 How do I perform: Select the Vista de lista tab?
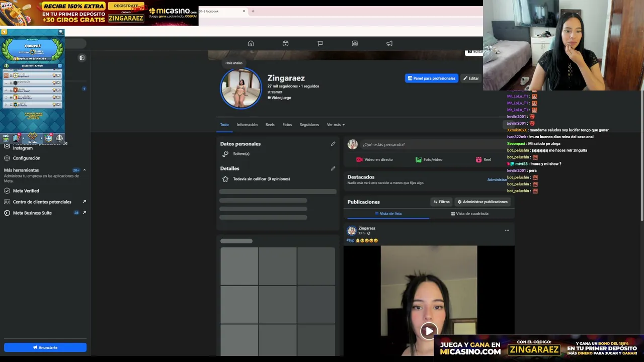(x=388, y=214)
